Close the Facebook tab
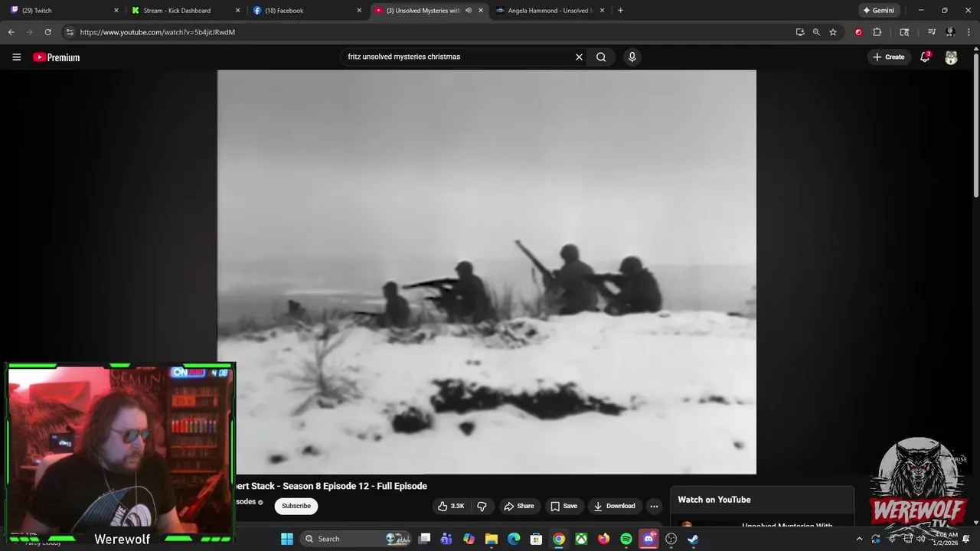980x551 pixels. [359, 11]
